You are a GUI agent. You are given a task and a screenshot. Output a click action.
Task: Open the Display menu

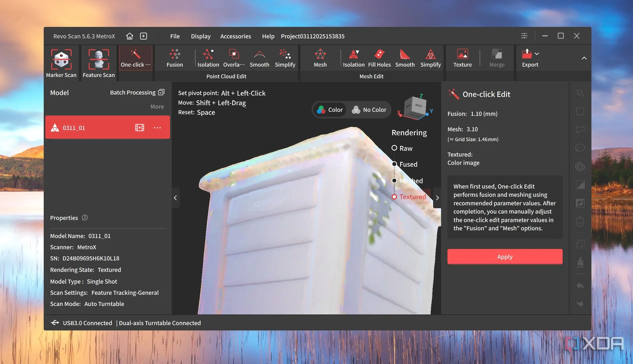[201, 36]
